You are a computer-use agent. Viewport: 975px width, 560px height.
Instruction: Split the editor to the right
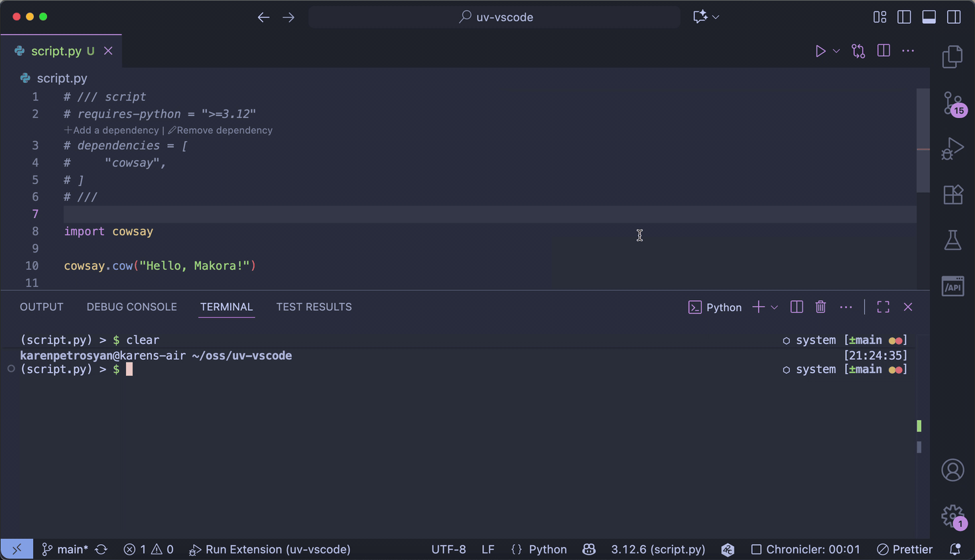tap(883, 50)
